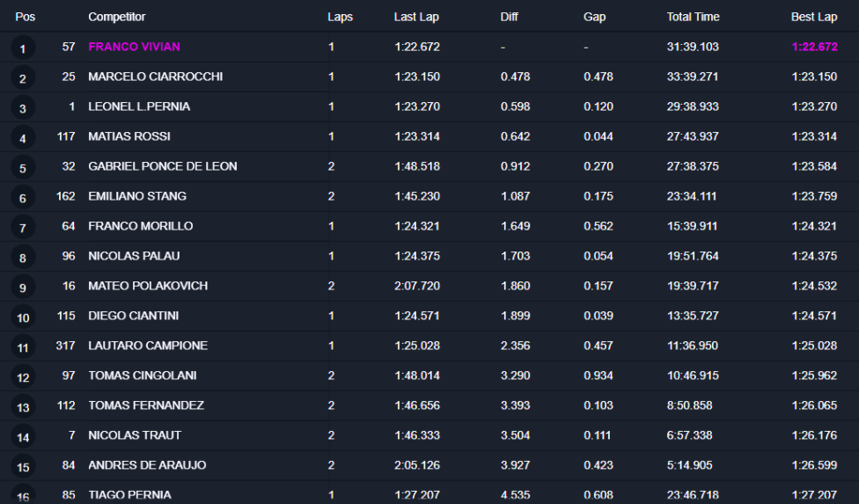The width and height of the screenshot is (859, 504).
Task: Select Lautaro Campione in the list
Action: (x=148, y=346)
